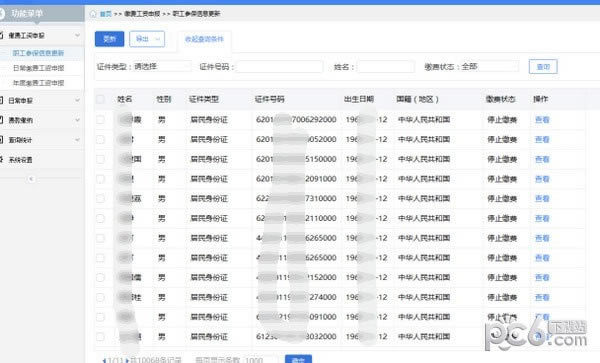
Task: Focus the 每页显示条数 page size field
Action: tap(260, 360)
